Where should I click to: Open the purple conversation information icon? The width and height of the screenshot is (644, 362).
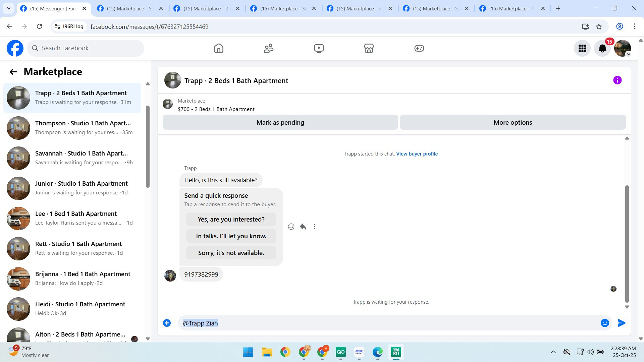click(618, 80)
